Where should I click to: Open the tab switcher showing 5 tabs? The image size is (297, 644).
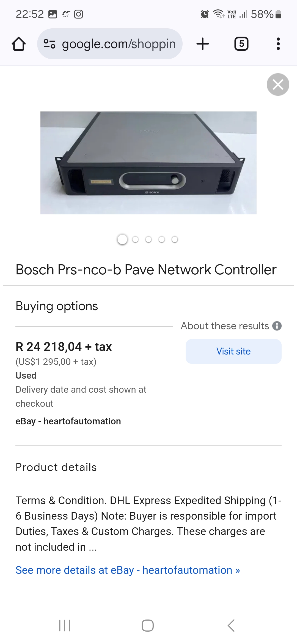(241, 44)
